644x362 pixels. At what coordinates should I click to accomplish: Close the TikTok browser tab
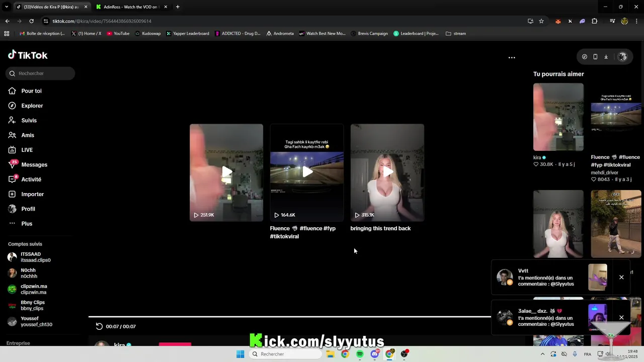(86, 7)
